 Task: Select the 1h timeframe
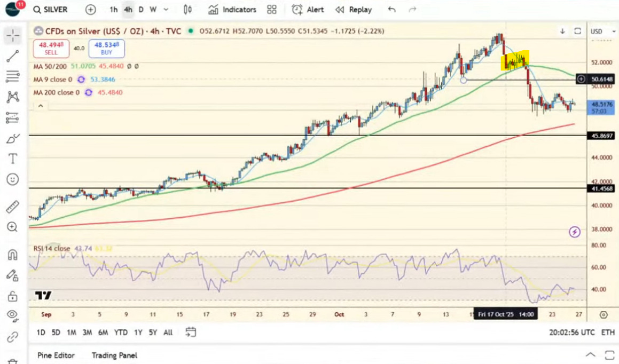(114, 10)
